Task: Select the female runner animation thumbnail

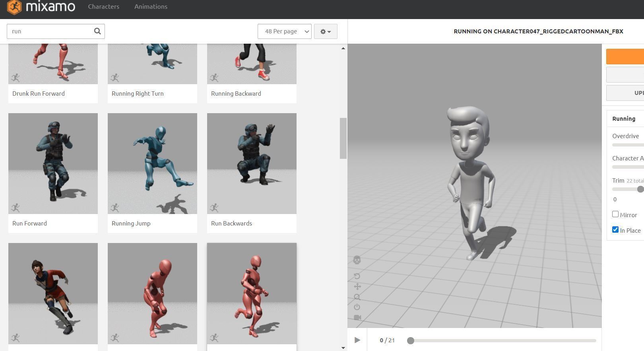Action: coord(53,293)
